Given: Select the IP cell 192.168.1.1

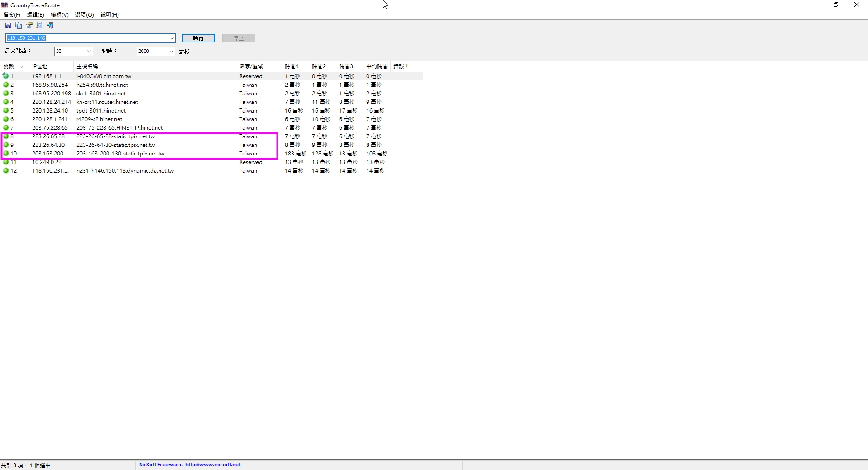Looking at the screenshot, I should pos(47,76).
